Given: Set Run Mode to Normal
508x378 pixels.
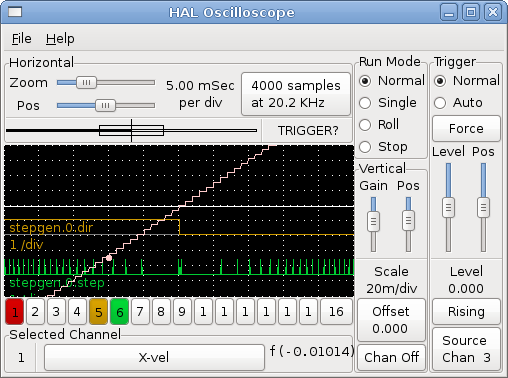Looking at the screenshot, I should tap(392, 81).
